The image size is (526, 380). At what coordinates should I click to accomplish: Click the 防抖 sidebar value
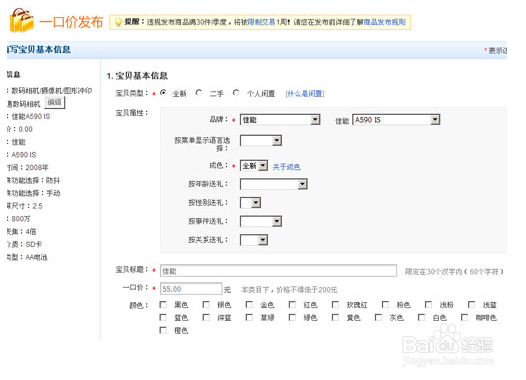click(53, 180)
